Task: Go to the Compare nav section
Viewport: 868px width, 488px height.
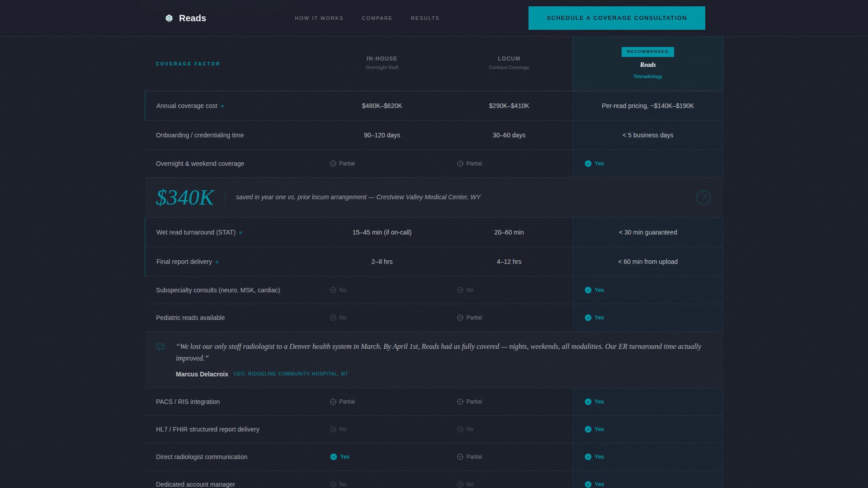Action: pyautogui.click(x=377, y=18)
